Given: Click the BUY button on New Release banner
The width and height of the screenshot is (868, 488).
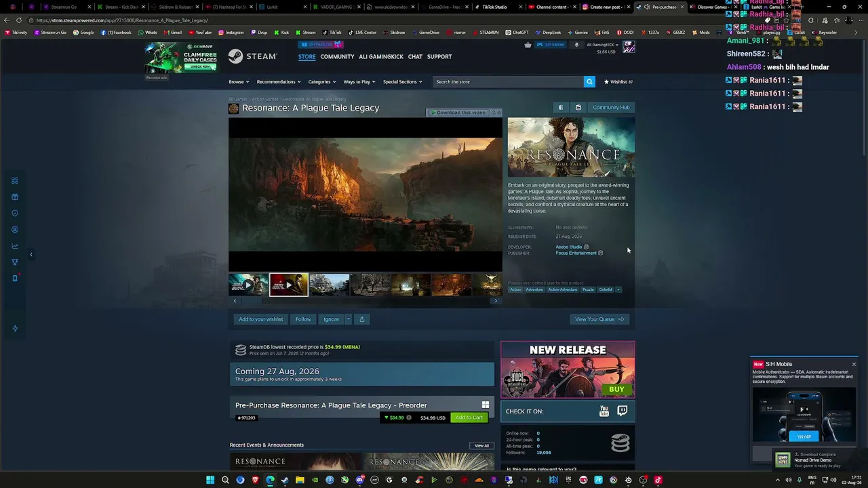Looking at the screenshot, I should (x=616, y=389).
